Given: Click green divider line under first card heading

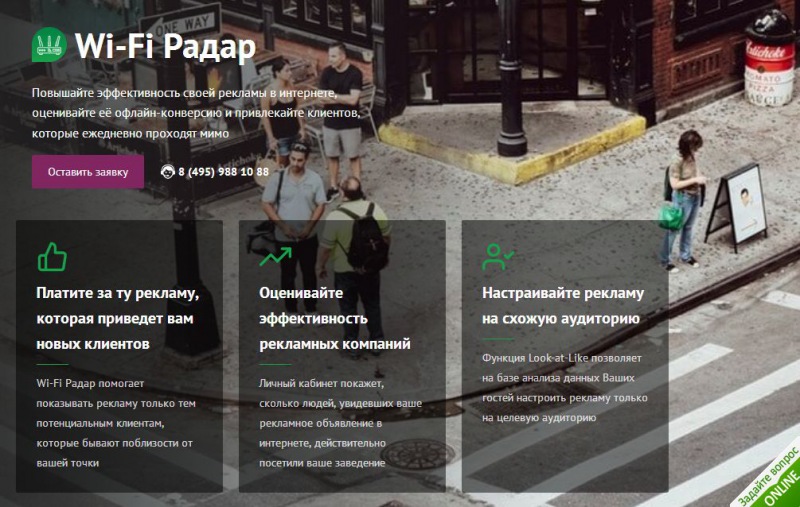Looking at the screenshot, I should (52, 365).
